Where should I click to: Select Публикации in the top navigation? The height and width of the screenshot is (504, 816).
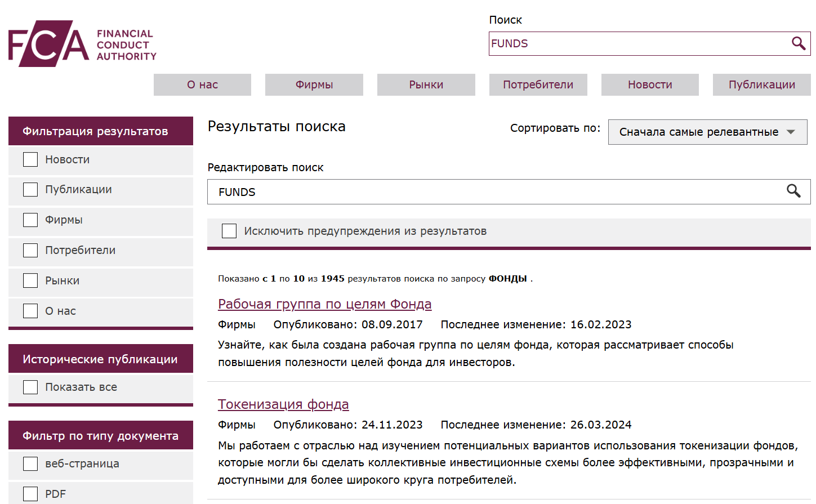[x=761, y=84]
